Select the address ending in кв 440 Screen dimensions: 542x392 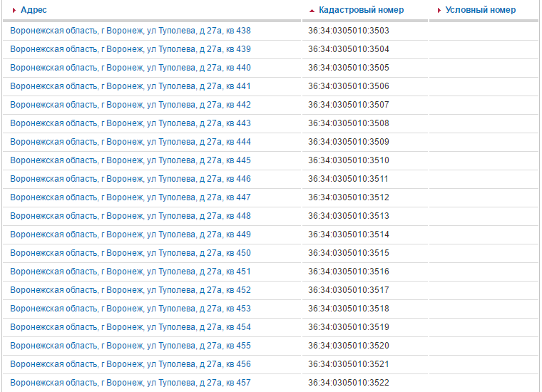pyautogui.click(x=131, y=68)
